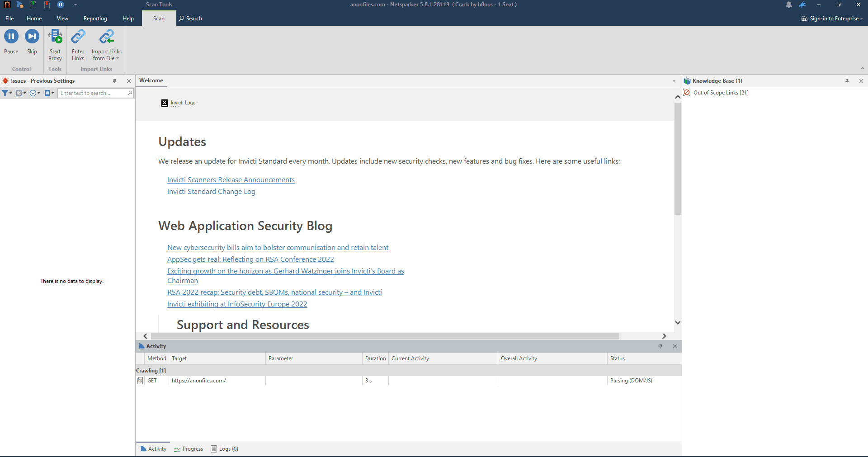The image size is (868, 457).
Task: Click the notifications bell icon
Action: tap(788, 5)
